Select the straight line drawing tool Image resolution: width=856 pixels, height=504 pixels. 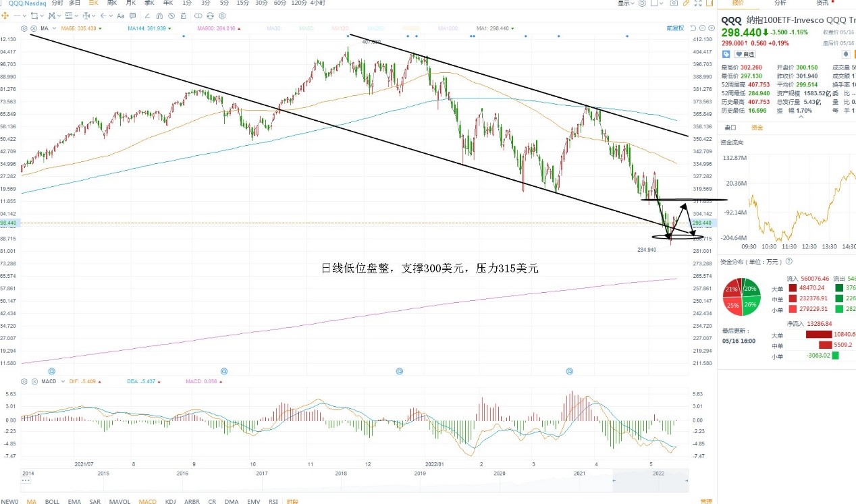pyautogui.click(x=17, y=16)
